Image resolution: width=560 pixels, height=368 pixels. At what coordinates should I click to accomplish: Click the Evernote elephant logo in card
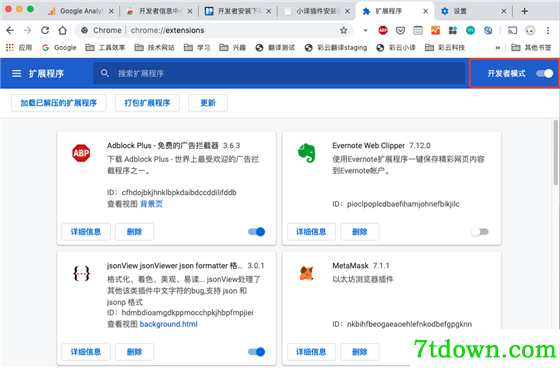click(x=307, y=153)
